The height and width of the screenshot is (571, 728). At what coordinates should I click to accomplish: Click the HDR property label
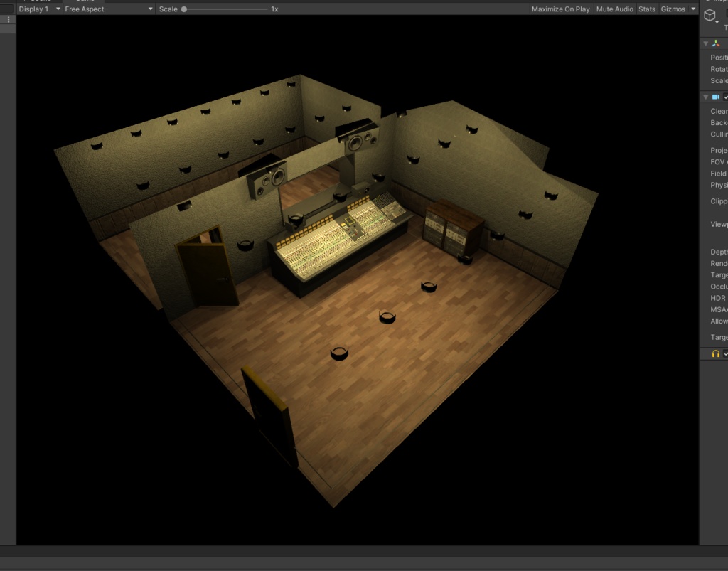(x=718, y=298)
